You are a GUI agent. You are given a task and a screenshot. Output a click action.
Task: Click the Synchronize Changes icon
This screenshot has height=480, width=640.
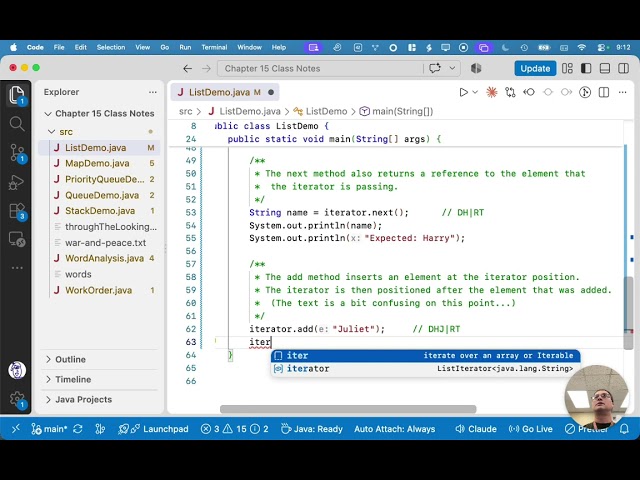[x=78, y=429]
